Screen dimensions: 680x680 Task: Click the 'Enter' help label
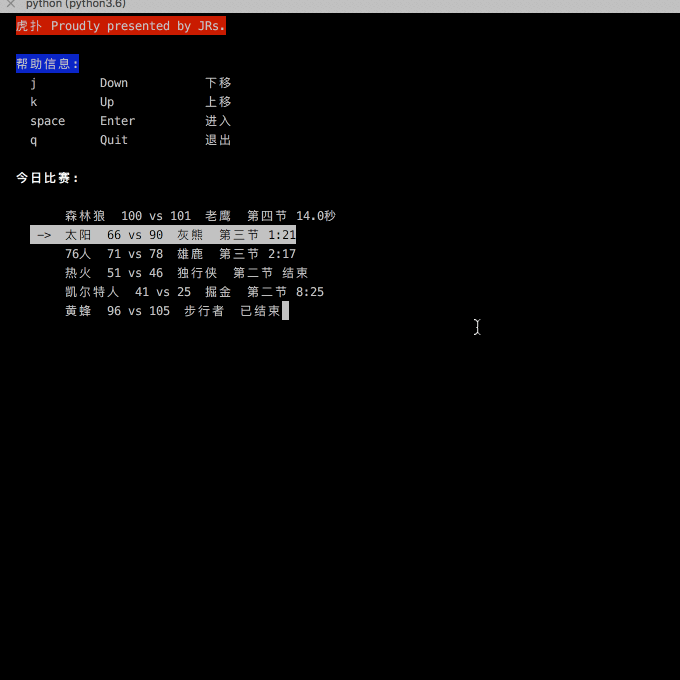click(x=118, y=121)
